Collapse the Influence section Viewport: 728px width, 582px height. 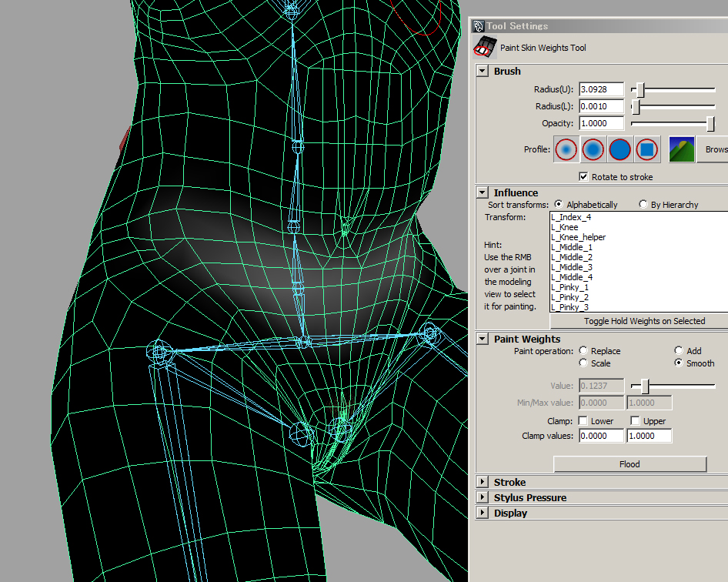[x=483, y=192]
